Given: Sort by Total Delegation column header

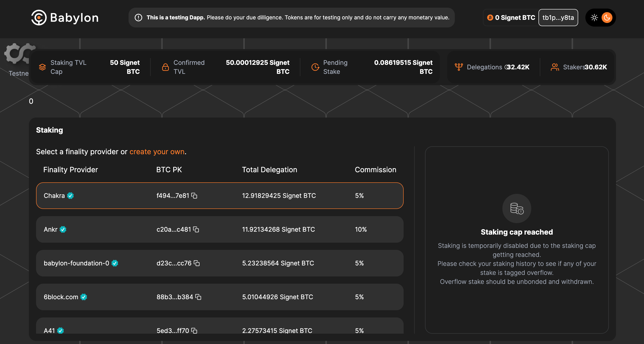Looking at the screenshot, I should pos(269,170).
